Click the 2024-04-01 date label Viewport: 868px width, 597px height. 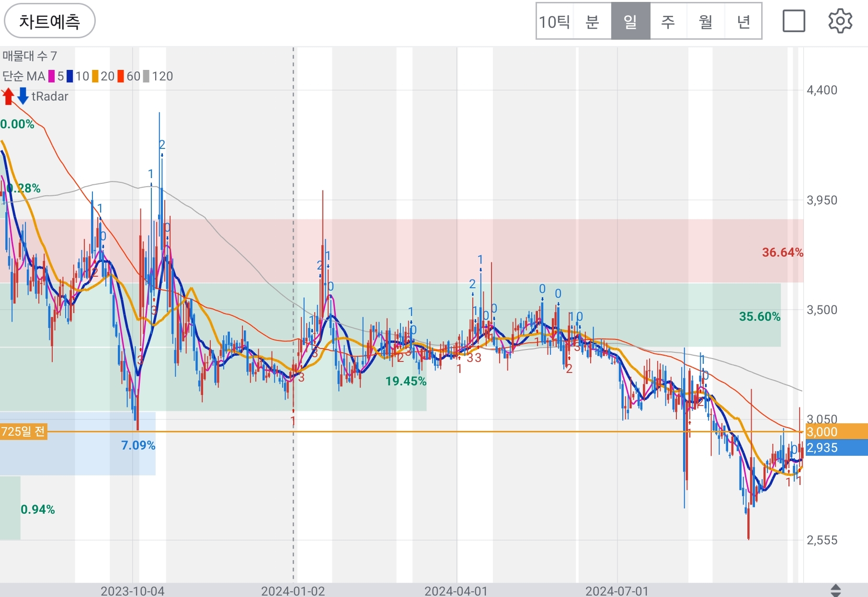point(456,591)
